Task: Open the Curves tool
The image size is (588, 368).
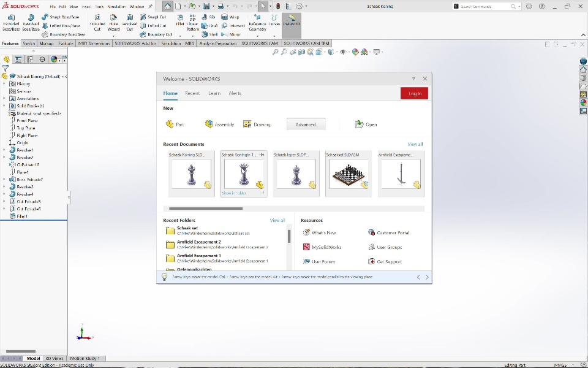Action: pyautogui.click(x=274, y=21)
